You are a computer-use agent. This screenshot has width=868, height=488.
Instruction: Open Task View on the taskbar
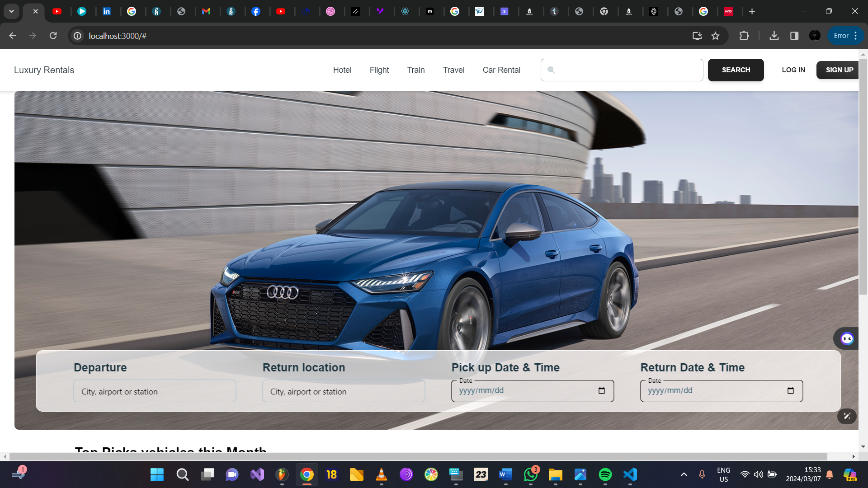pos(208,474)
